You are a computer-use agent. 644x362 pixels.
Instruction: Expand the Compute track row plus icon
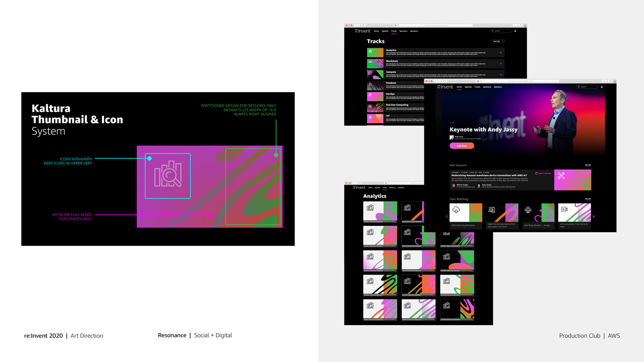coord(501,75)
